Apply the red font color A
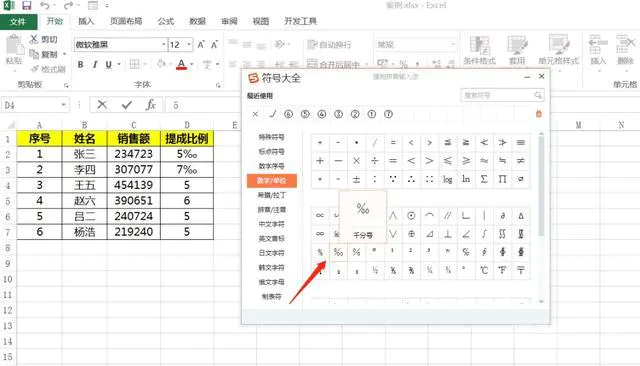640x366 pixels. click(182, 64)
